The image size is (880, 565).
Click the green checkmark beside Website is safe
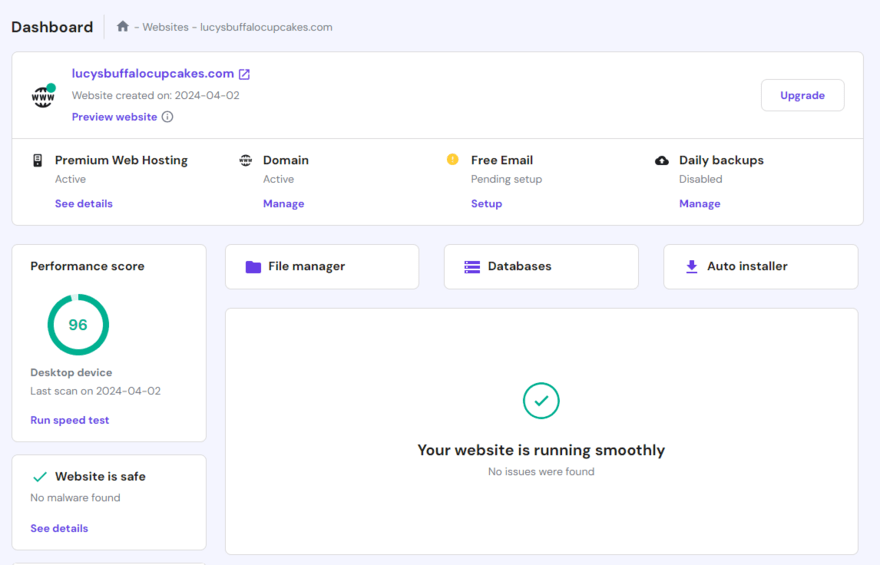click(40, 477)
